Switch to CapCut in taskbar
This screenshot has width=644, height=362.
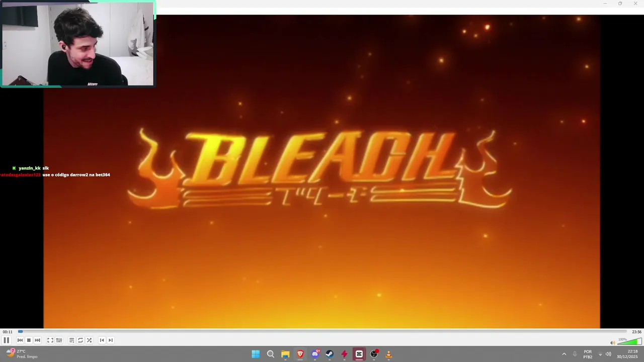[359, 354]
